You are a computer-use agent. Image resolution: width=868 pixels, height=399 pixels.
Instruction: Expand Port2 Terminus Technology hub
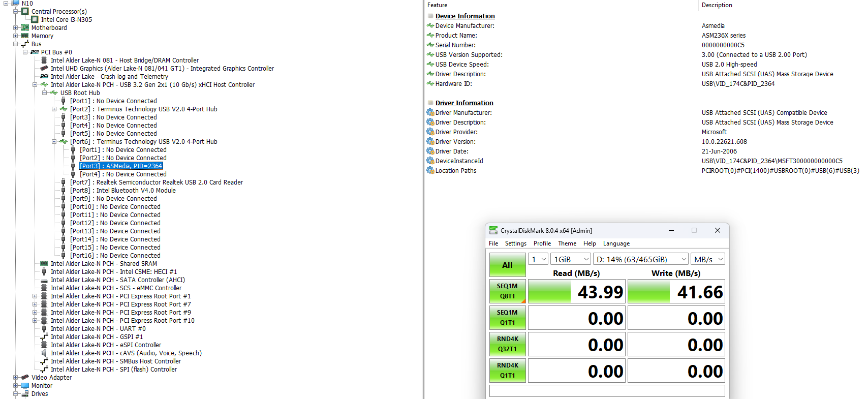click(x=54, y=109)
